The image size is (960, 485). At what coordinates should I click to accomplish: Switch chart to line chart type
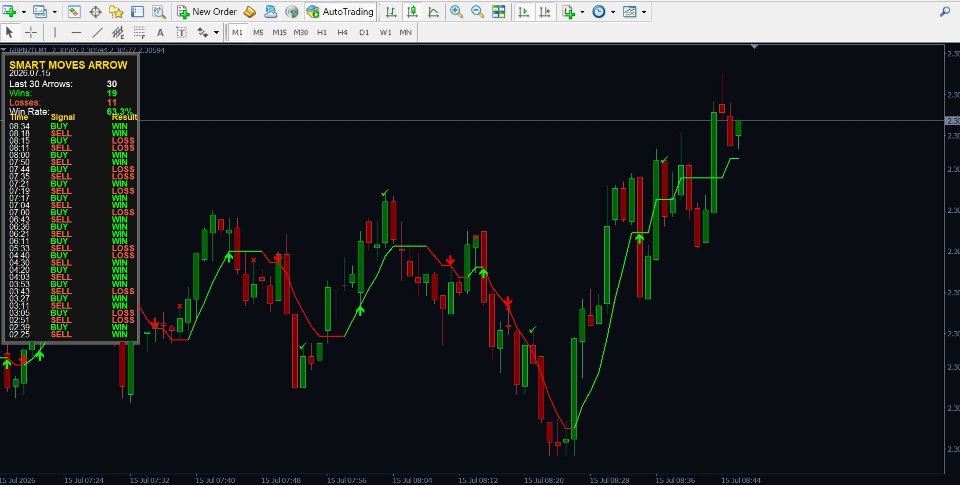pyautogui.click(x=433, y=11)
